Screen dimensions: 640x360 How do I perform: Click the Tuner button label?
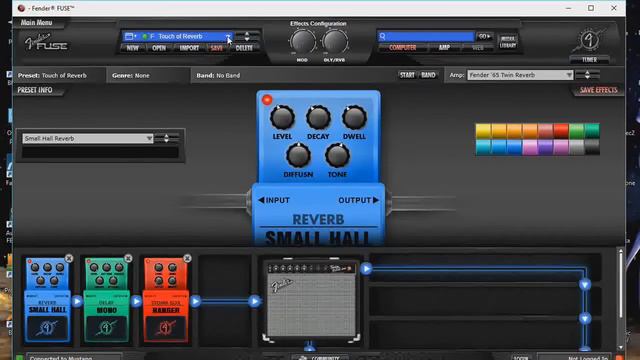(589, 60)
